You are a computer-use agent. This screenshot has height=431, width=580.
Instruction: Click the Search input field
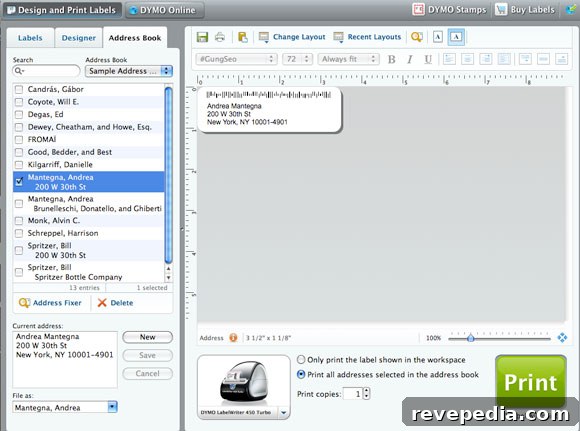tap(46, 71)
